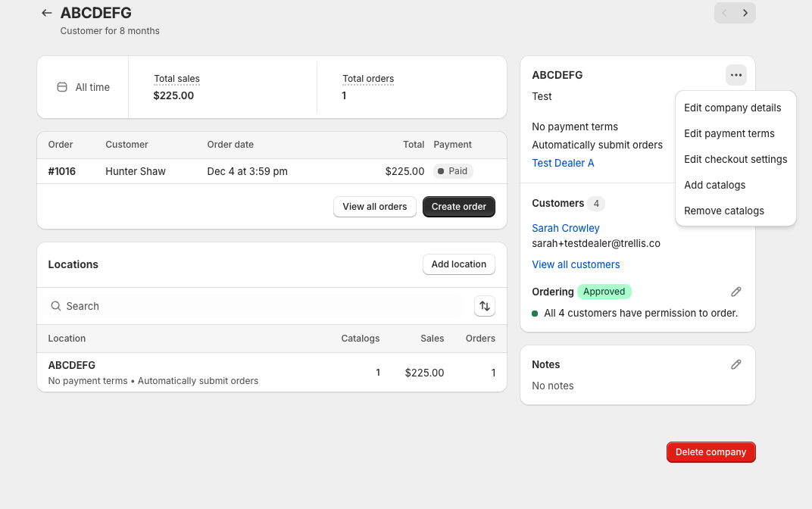
Task: Click the Total sales label
Action: pyautogui.click(x=176, y=79)
